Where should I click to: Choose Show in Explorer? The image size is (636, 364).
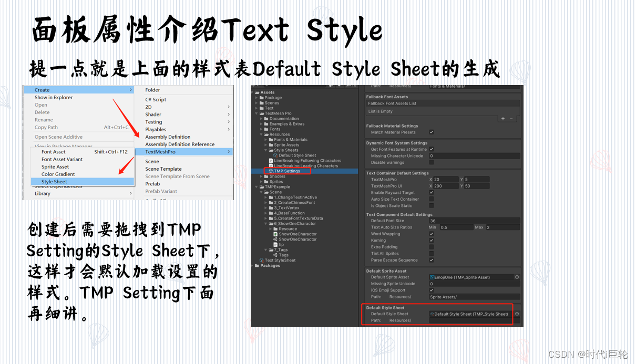[54, 97]
